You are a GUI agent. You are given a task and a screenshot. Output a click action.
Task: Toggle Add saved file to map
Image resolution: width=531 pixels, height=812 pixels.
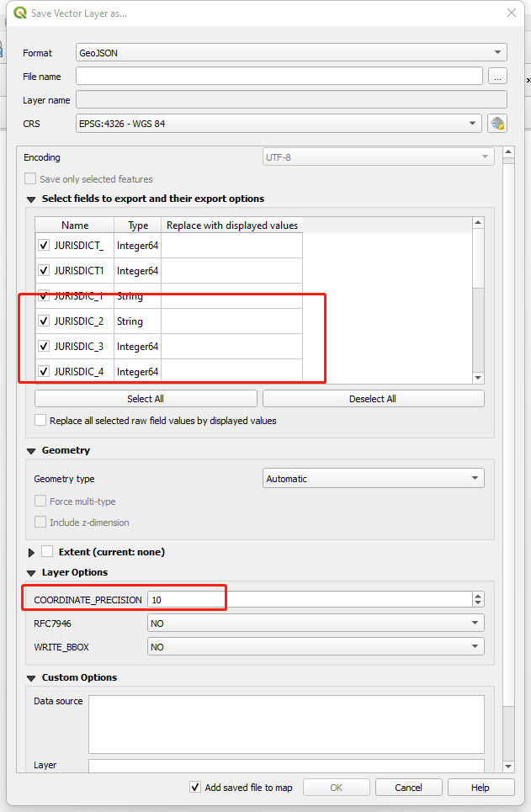tap(196, 788)
